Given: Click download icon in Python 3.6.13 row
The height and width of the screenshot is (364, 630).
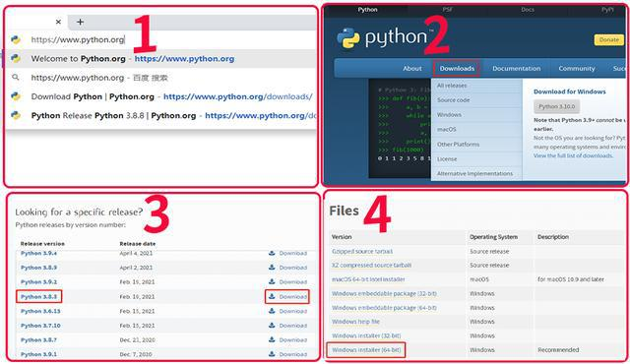Looking at the screenshot, I should tap(272, 311).
